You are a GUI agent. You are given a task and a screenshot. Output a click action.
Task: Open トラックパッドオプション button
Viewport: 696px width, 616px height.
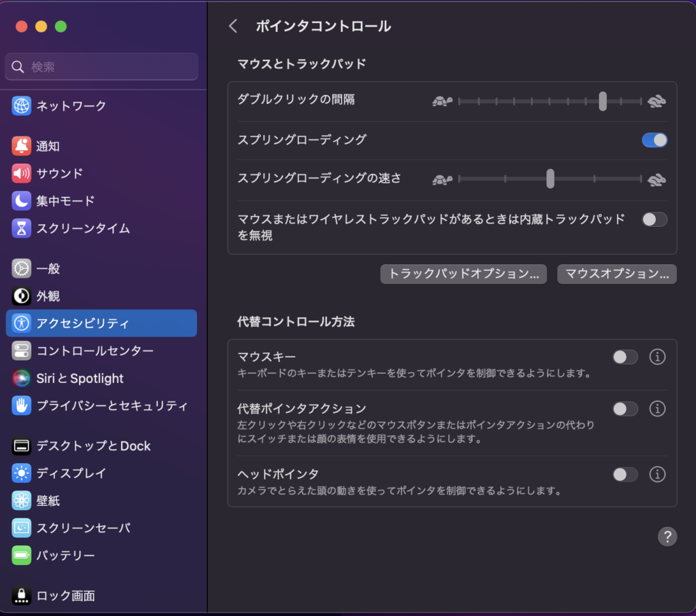pos(464,274)
